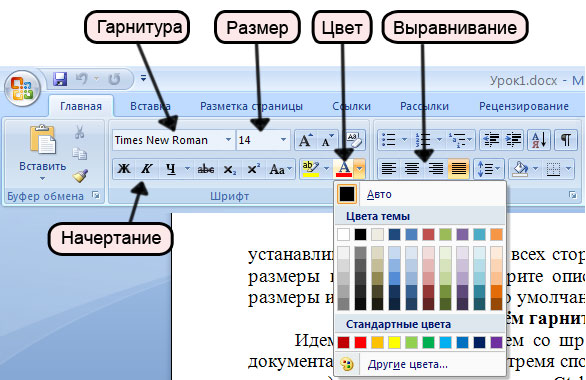Open the Рецензирование tab
This screenshot has height=380, width=586.
pyautogui.click(x=524, y=106)
